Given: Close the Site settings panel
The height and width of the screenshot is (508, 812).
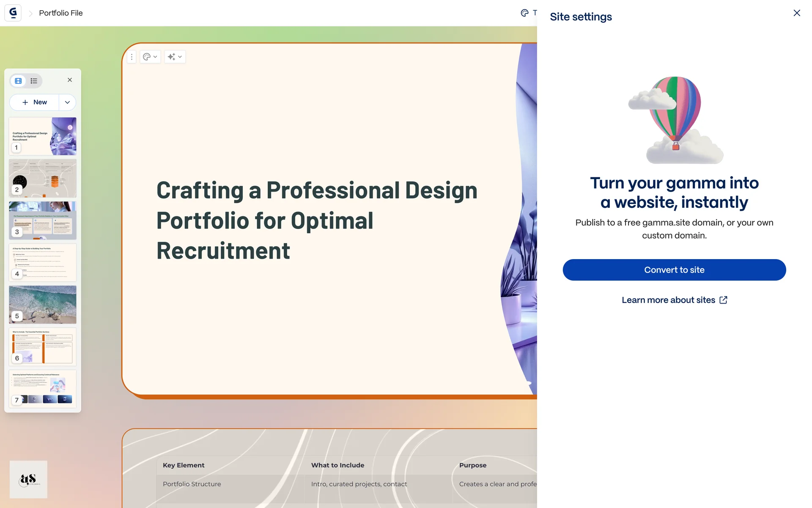Looking at the screenshot, I should coord(797,13).
